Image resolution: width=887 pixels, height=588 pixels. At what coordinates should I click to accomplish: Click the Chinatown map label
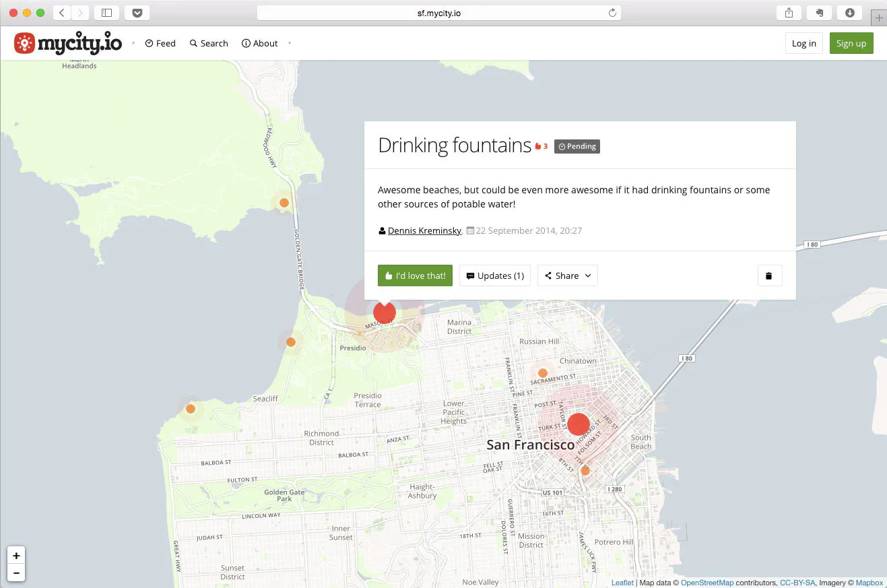coord(578,361)
